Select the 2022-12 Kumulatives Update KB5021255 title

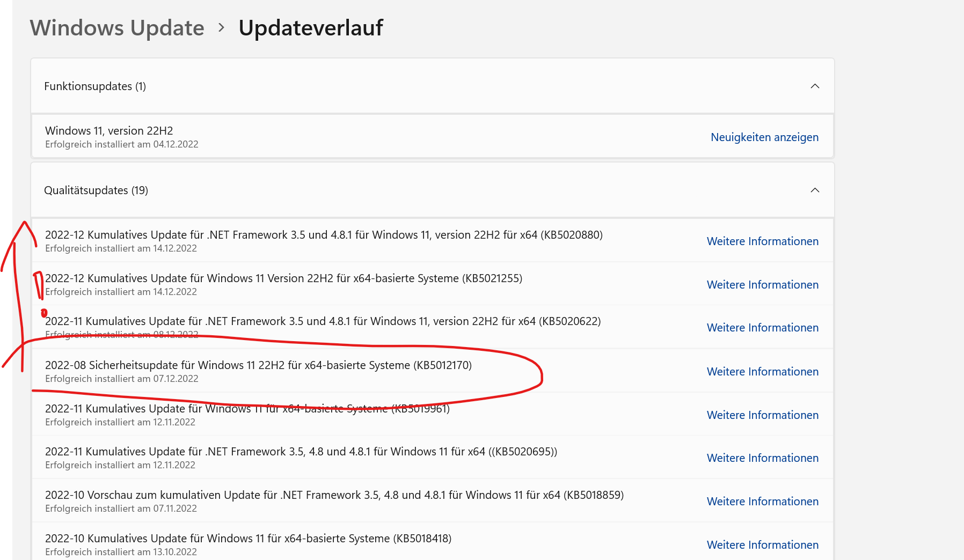click(x=283, y=278)
